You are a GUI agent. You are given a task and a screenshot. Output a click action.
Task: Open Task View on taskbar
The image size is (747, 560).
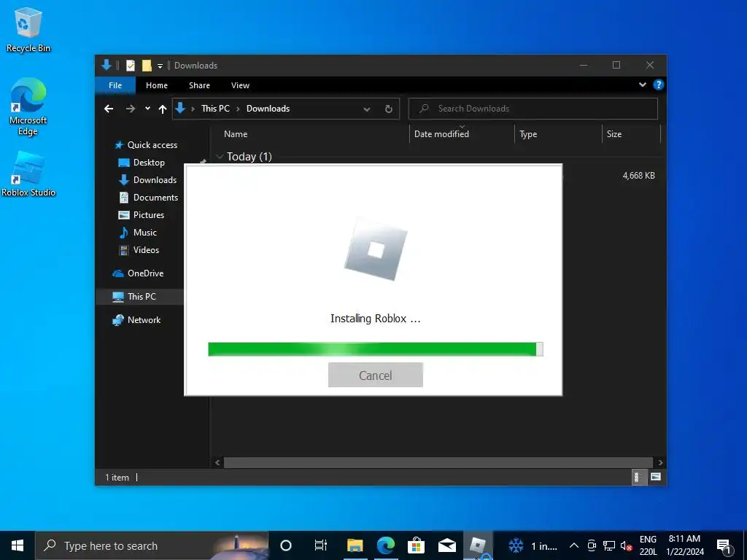(321, 545)
